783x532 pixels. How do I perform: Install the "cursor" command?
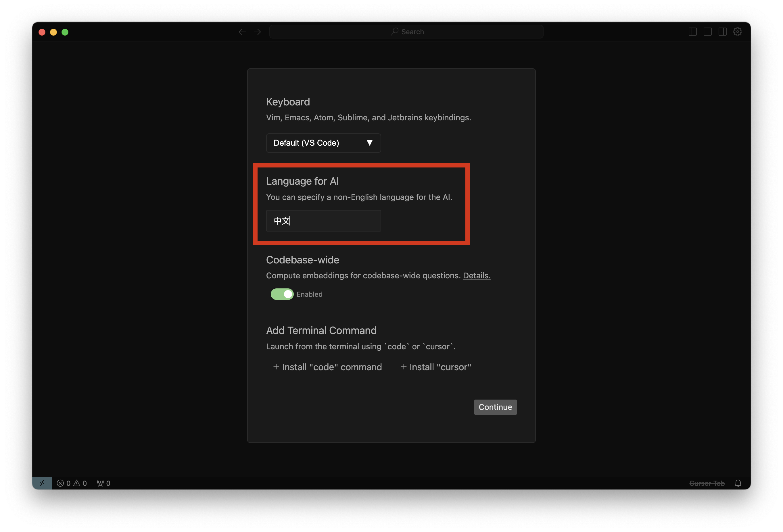(436, 367)
